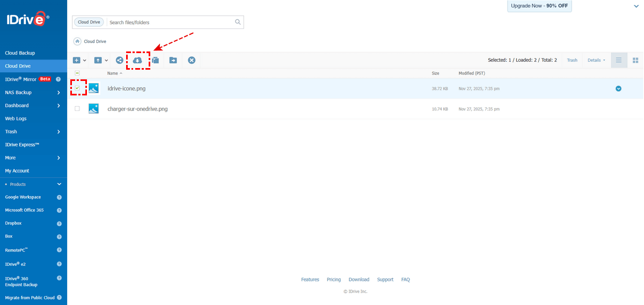This screenshot has width=644, height=305.
Task: Click the Size column header
Action: pos(435,73)
